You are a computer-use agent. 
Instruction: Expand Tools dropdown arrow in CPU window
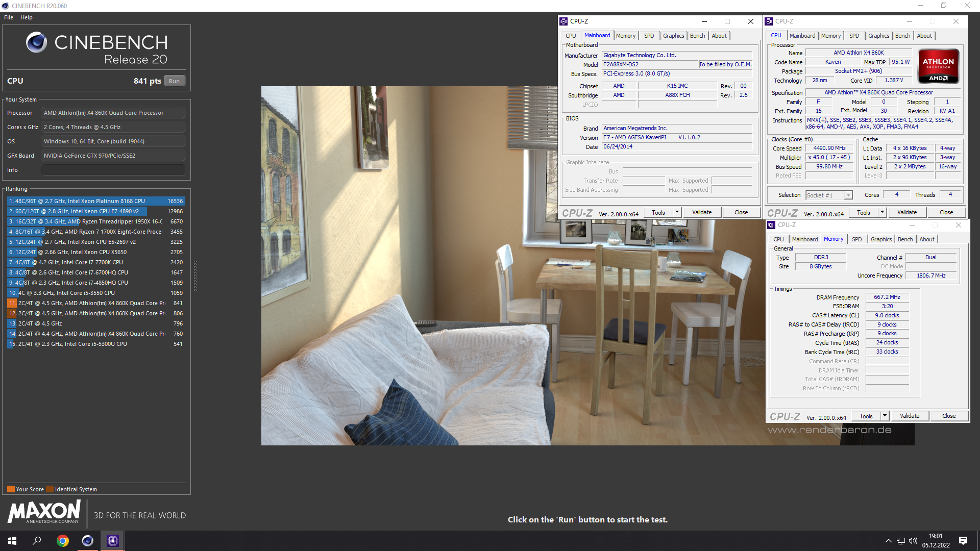click(x=882, y=213)
